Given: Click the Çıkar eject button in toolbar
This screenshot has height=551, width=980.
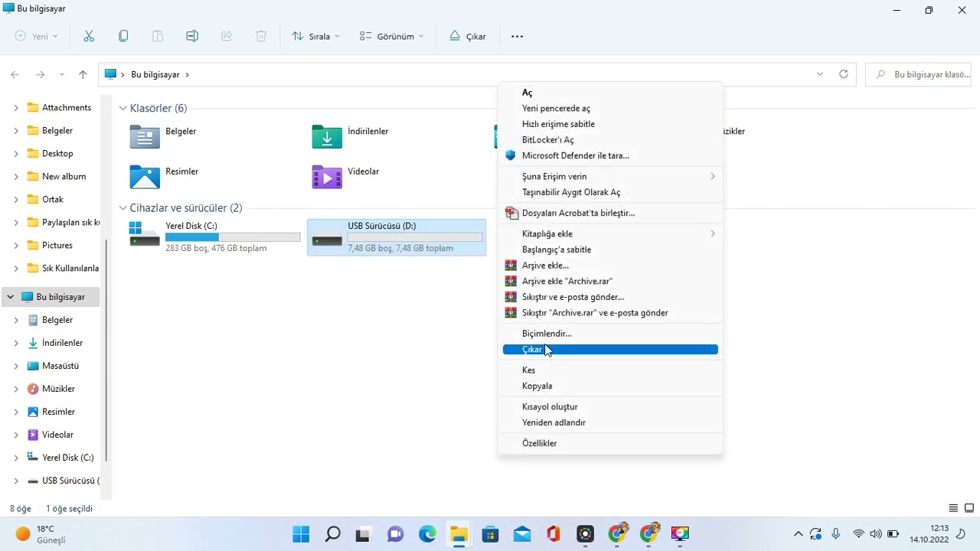Looking at the screenshot, I should [468, 36].
